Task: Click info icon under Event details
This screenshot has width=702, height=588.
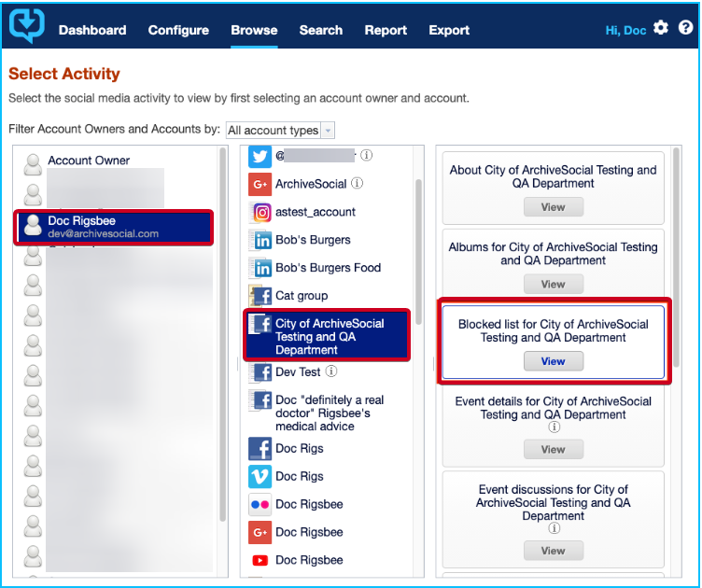Action: (x=554, y=427)
